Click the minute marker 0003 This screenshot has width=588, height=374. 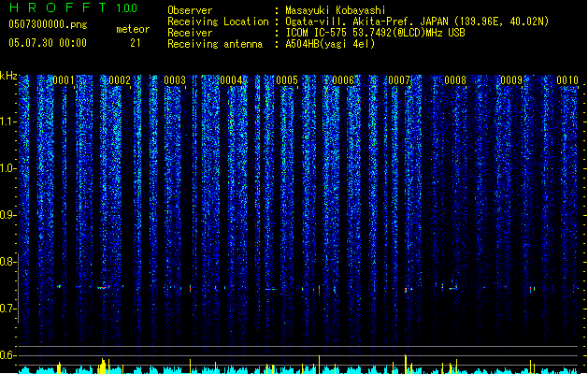[175, 80]
